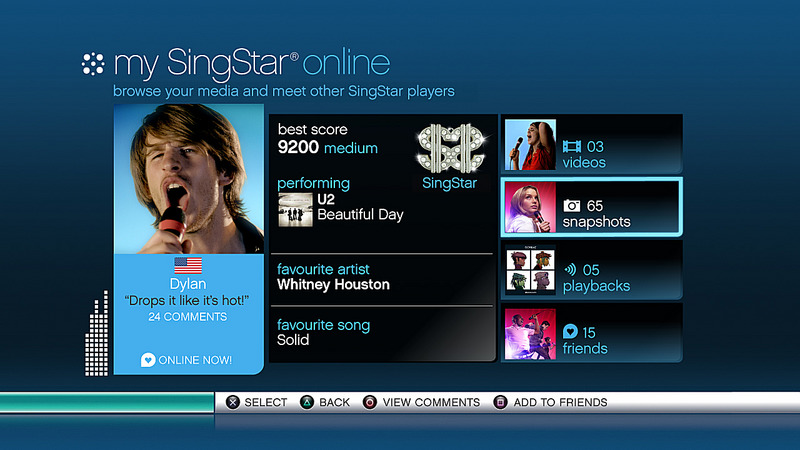Click the circle button icon for VIEW COMMENTS
Image resolution: width=800 pixels, height=450 pixels.
coord(370,402)
